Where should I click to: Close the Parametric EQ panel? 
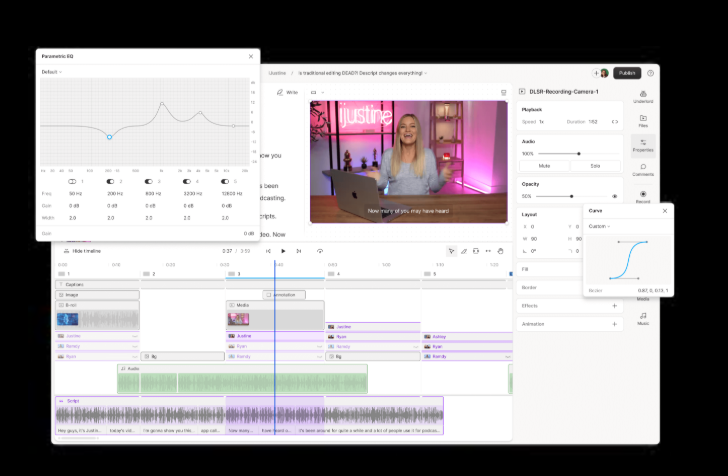click(x=251, y=56)
